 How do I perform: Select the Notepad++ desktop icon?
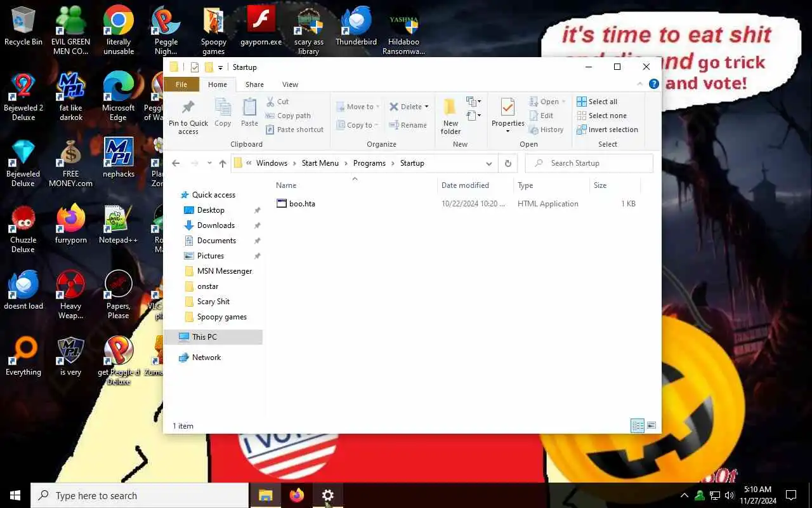[118, 225]
